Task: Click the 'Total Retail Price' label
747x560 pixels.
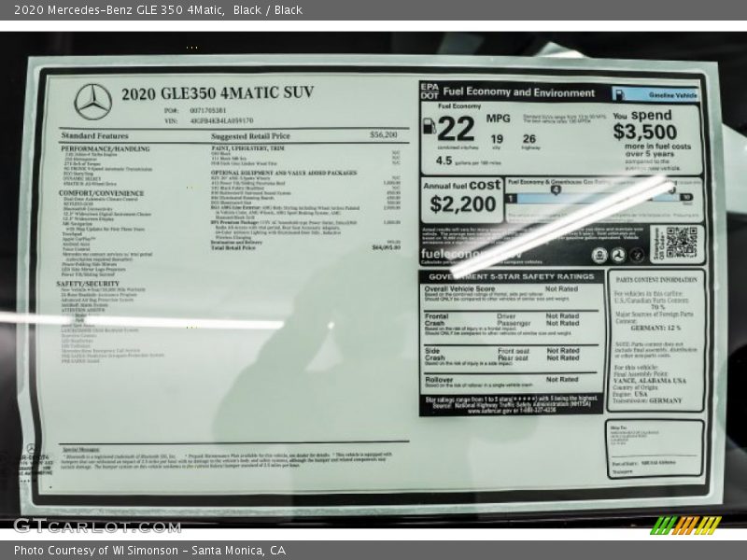Action: 233,247
